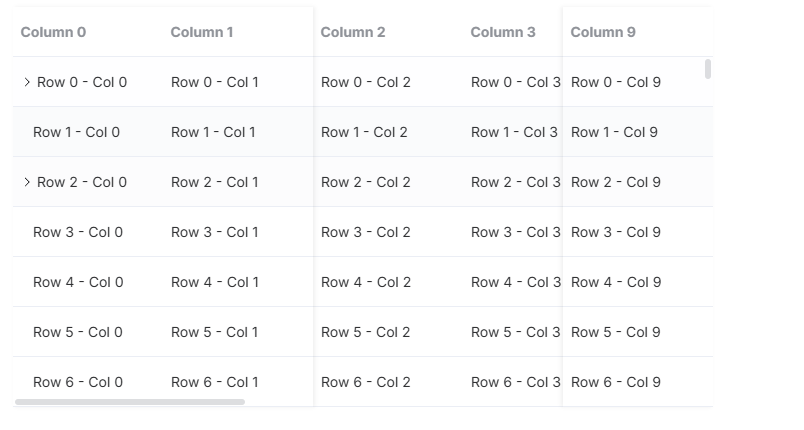Click cell Row 4 - Col 0
Image resolution: width=804 pixels, height=430 pixels.
pos(78,282)
